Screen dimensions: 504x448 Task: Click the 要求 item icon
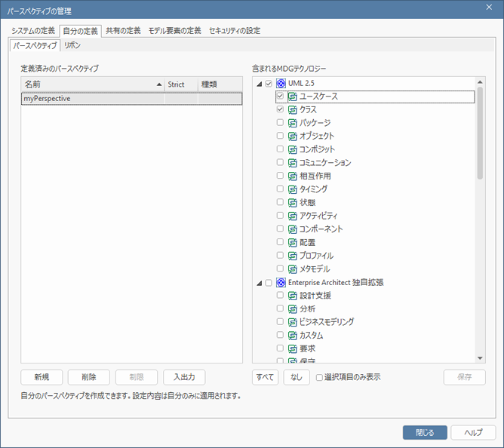[293, 348]
